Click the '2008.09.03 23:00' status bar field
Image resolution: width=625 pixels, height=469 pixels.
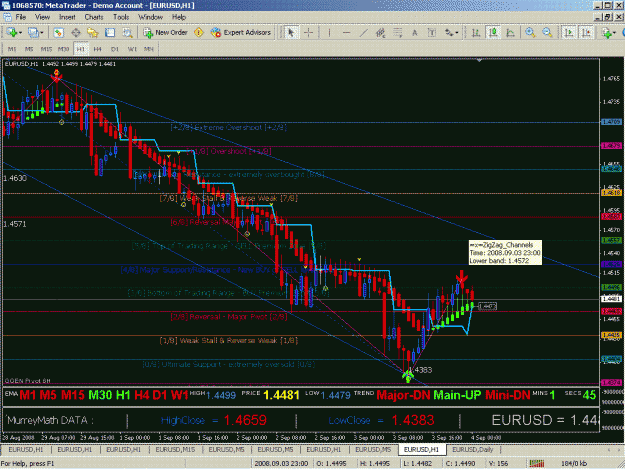pos(281,463)
